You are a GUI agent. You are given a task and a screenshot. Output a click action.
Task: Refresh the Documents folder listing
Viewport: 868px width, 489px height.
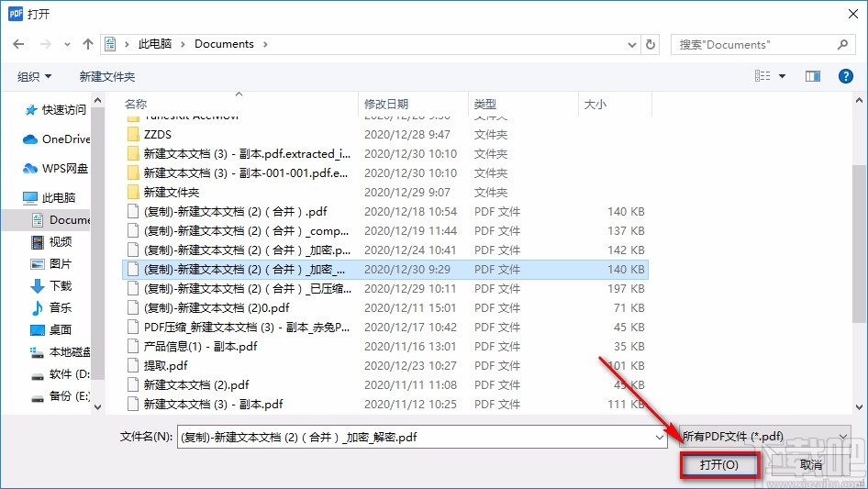pos(651,44)
